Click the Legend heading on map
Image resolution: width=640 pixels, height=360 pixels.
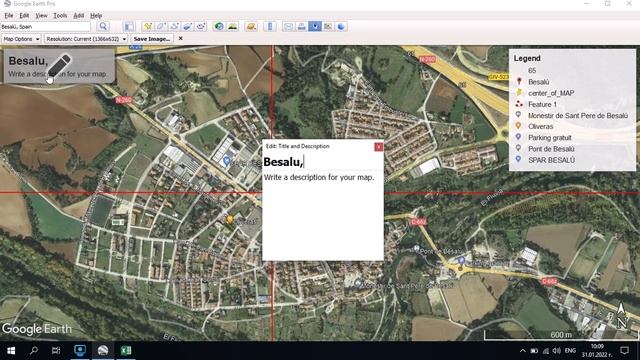pyautogui.click(x=527, y=58)
